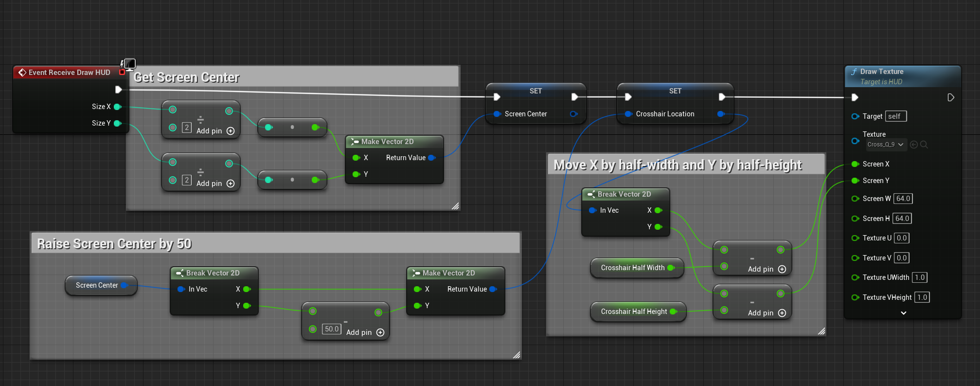The height and width of the screenshot is (386, 980).
Task: Click the resize handle of Get Screen Center comment
Action: [455, 206]
